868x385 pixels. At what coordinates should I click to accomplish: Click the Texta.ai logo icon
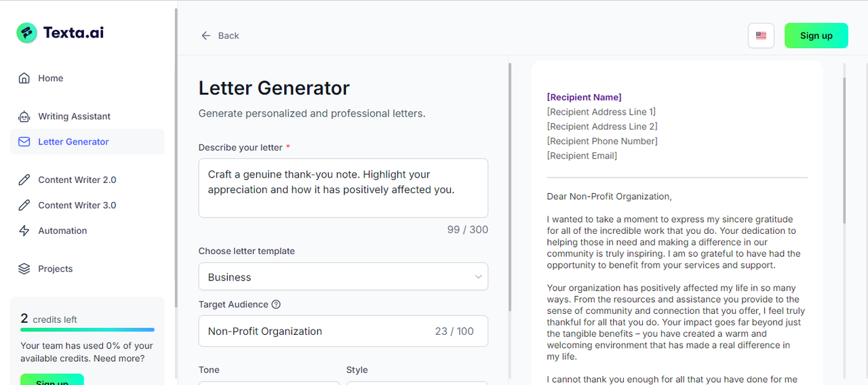27,33
